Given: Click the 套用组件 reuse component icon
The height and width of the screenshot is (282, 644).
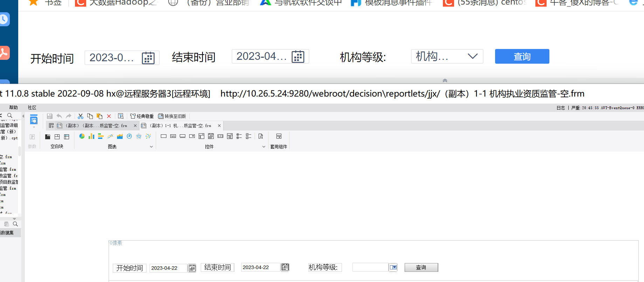Looking at the screenshot, I should click(279, 136).
